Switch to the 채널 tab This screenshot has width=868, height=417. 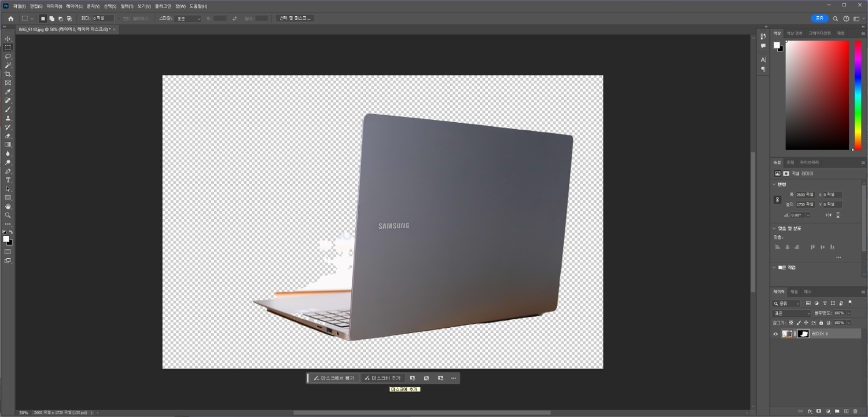pyautogui.click(x=794, y=291)
